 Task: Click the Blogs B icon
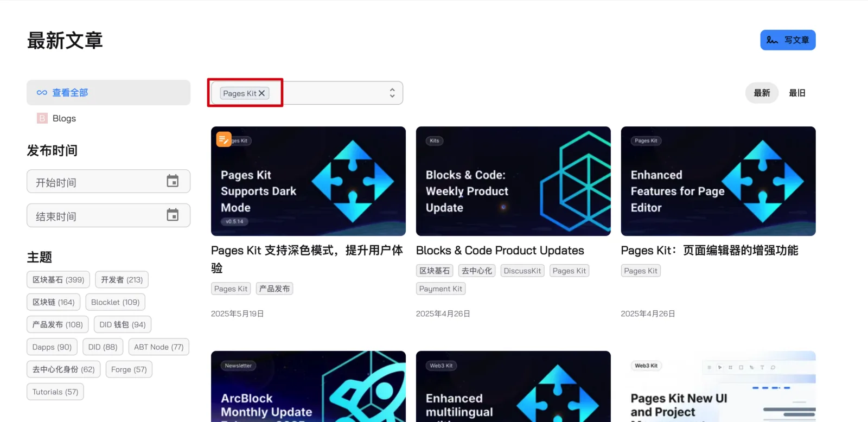42,118
